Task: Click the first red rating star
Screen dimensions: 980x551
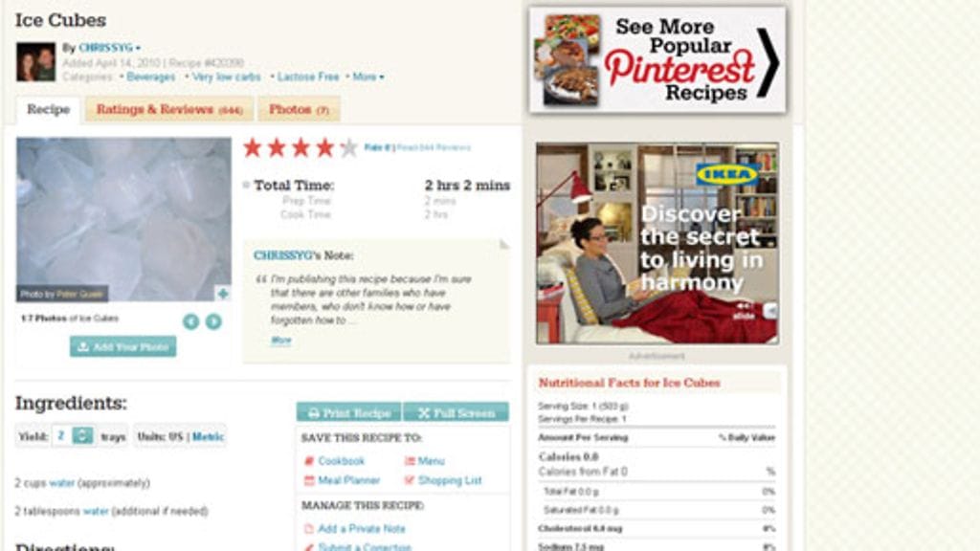Action: (x=253, y=148)
